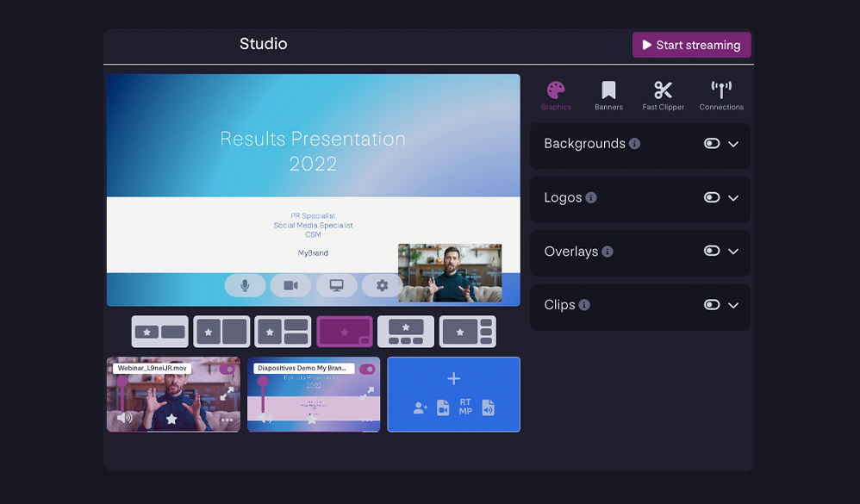Click the screen share monitor button

(x=336, y=286)
